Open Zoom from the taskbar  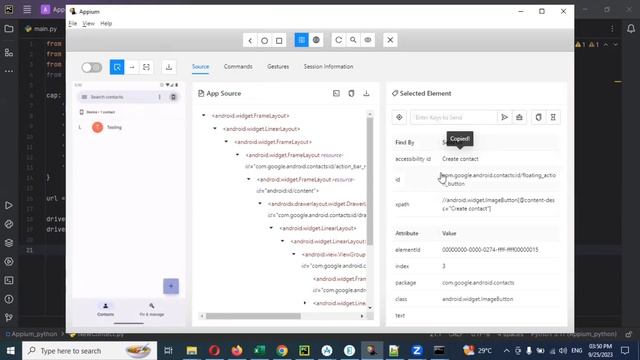click(417, 351)
